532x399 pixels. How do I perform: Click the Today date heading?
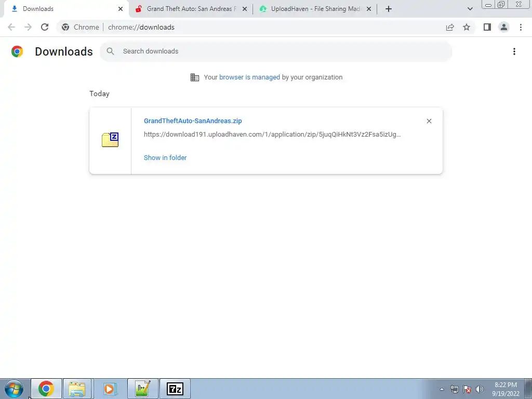[x=99, y=94]
